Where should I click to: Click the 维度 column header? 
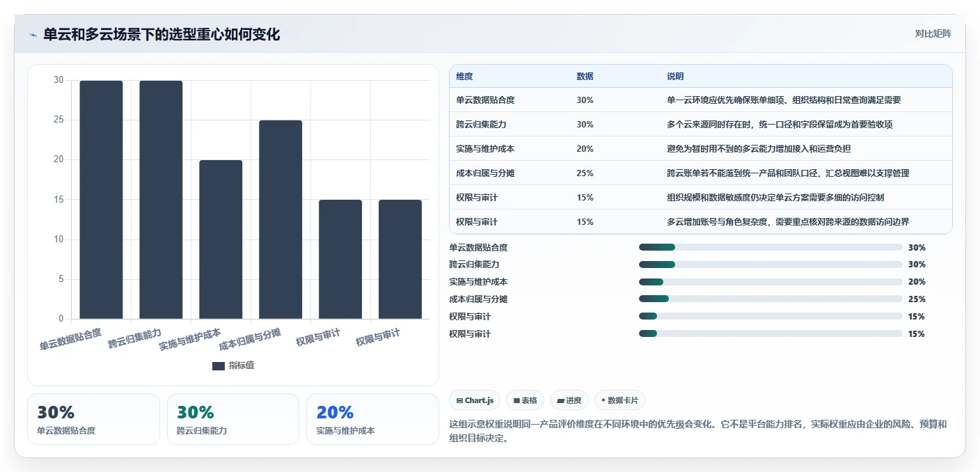point(464,77)
